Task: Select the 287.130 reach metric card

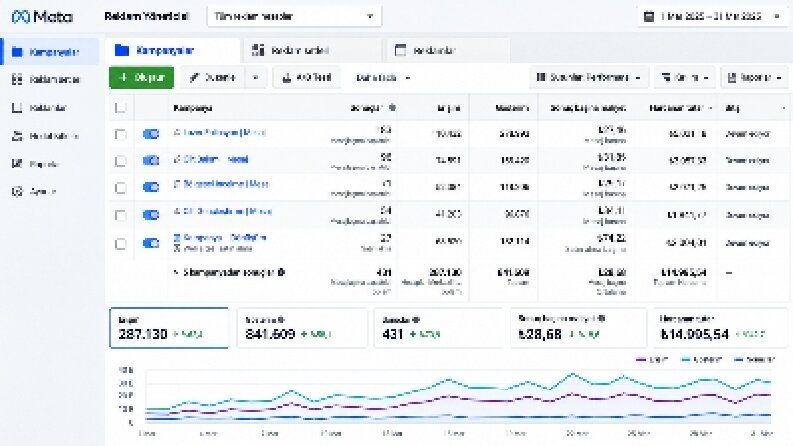Action: [169, 328]
